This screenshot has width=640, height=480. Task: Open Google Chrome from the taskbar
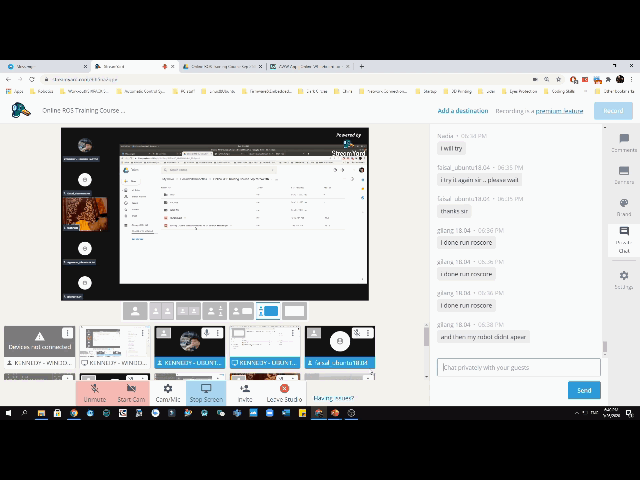pos(74,413)
